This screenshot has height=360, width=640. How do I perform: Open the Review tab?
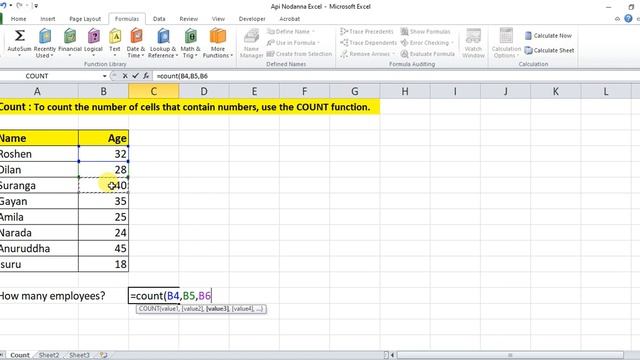[x=189, y=19]
